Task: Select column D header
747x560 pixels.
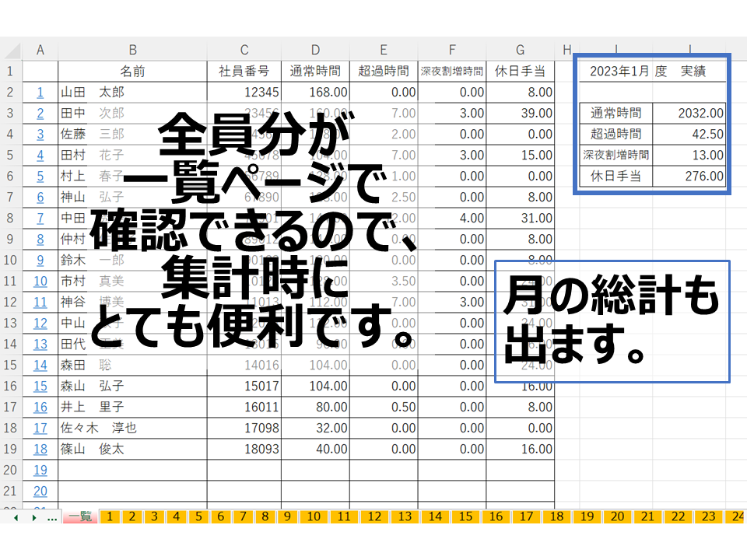Action: click(315, 50)
